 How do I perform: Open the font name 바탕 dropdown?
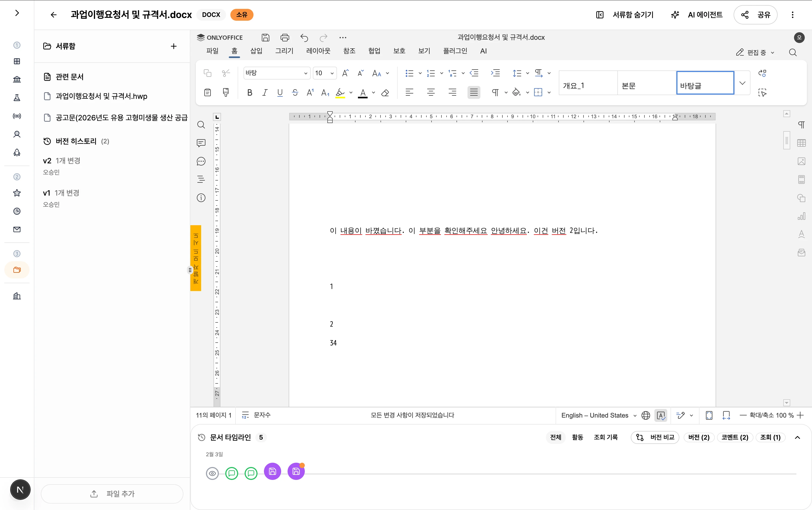point(305,73)
